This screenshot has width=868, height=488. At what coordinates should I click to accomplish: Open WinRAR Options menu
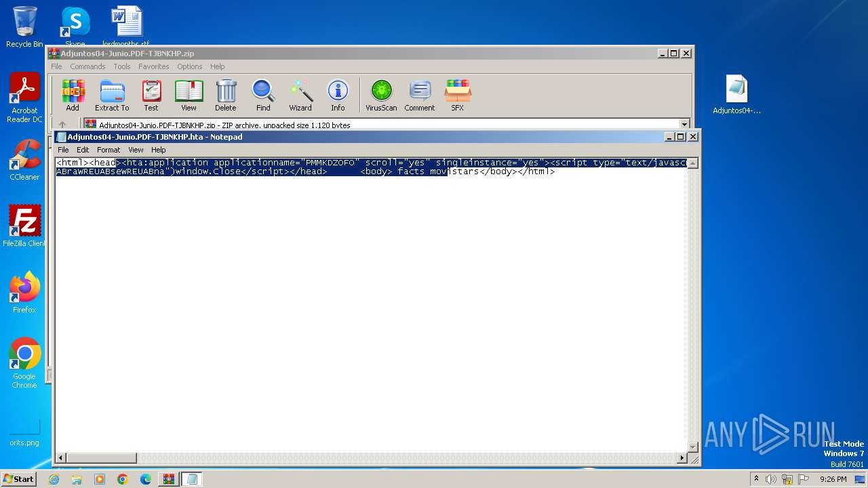(190, 66)
